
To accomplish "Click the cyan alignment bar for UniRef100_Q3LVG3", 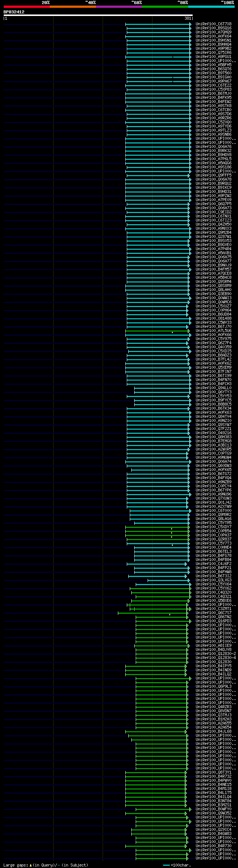I will tap(170, 580).
